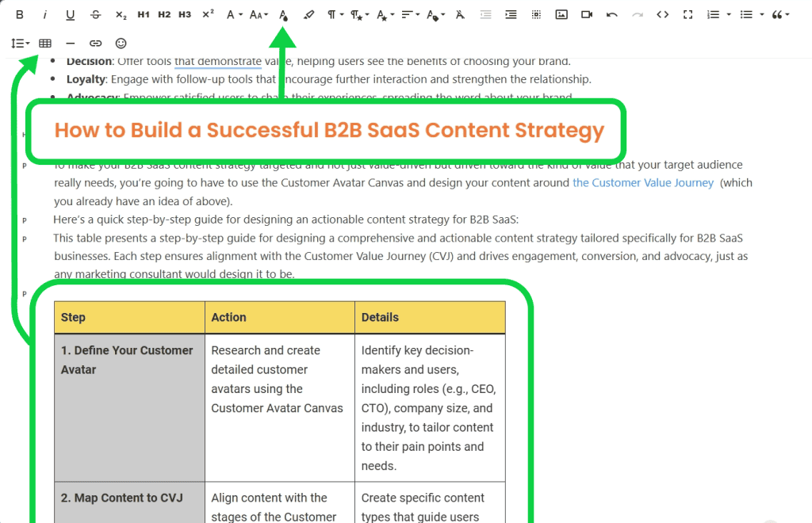Screen dimensions: 812x523
Task: Clear text formatting
Action: (460, 14)
